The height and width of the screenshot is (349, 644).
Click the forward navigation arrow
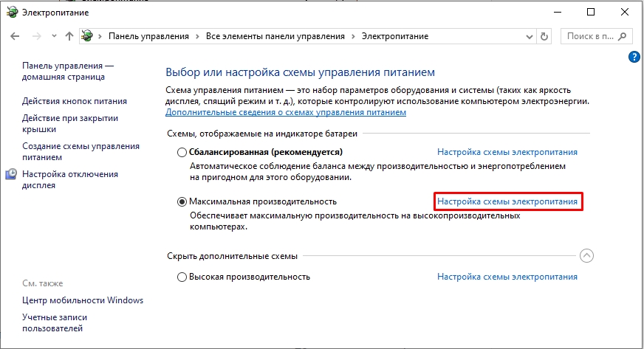point(35,36)
